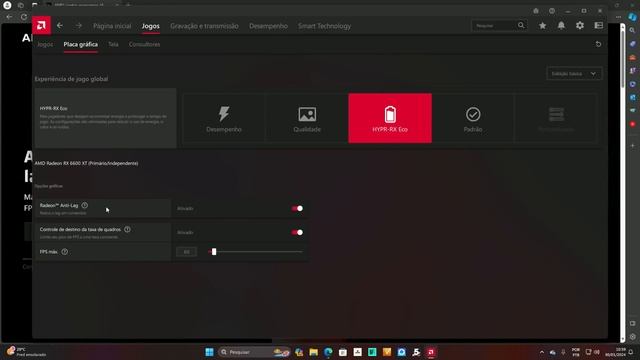This screenshot has height=360, width=640.
Task: Click AMD Radeon RX 6600 XT label
Action: point(86,163)
